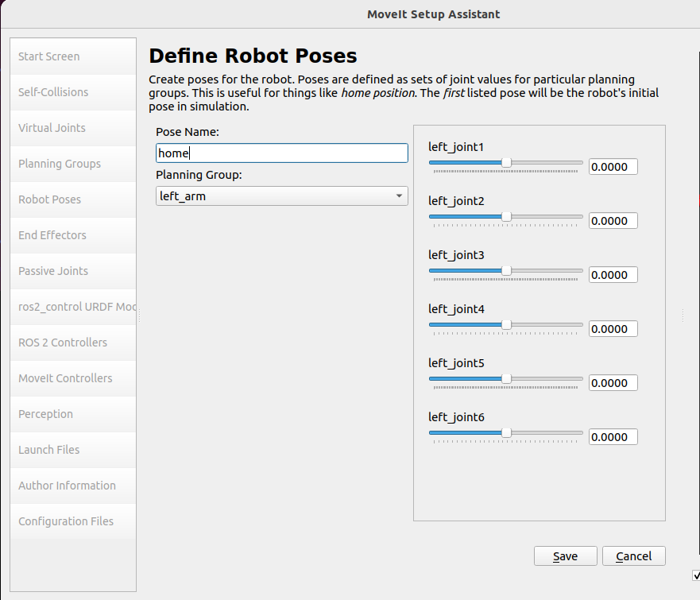Click the left_joint1 label
This screenshot has height=600, width=700.
tap(456, 147)
